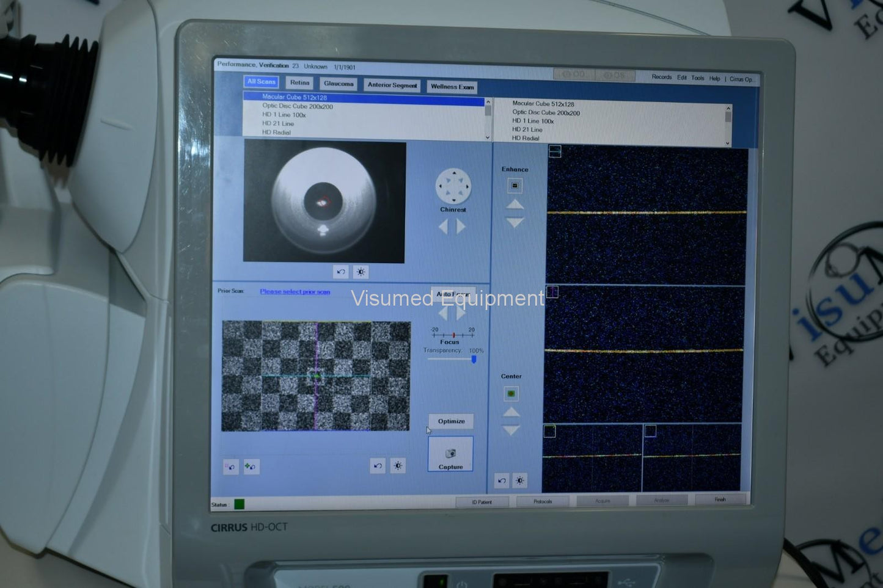This screenshot has width=883, height=588.
Task: Click the green Status indicator
Action: [x=239, y=504]
